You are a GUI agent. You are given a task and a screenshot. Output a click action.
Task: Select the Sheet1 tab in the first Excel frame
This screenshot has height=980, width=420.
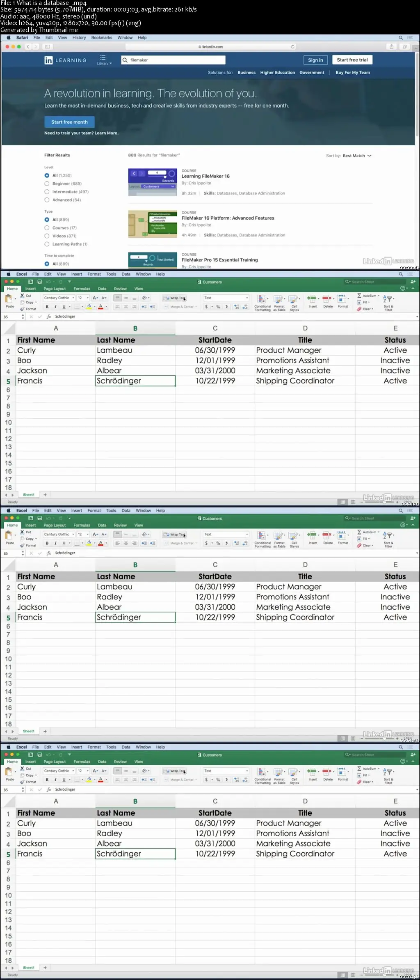(x=29, y=495)
